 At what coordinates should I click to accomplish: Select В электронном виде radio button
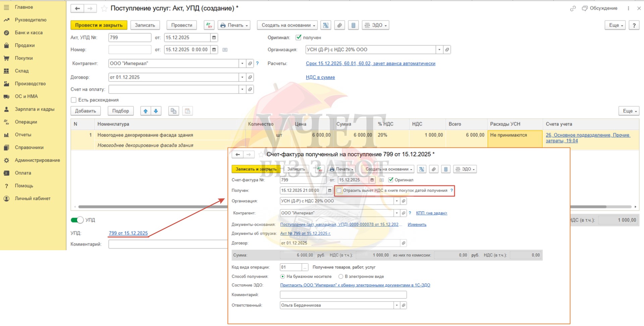point(341,276)
